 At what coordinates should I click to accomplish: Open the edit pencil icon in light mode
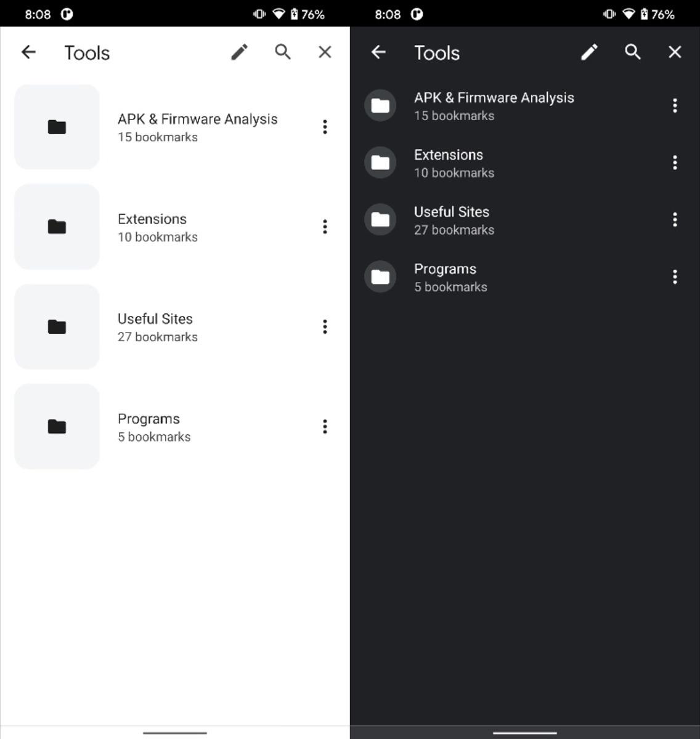pos(239,52)
